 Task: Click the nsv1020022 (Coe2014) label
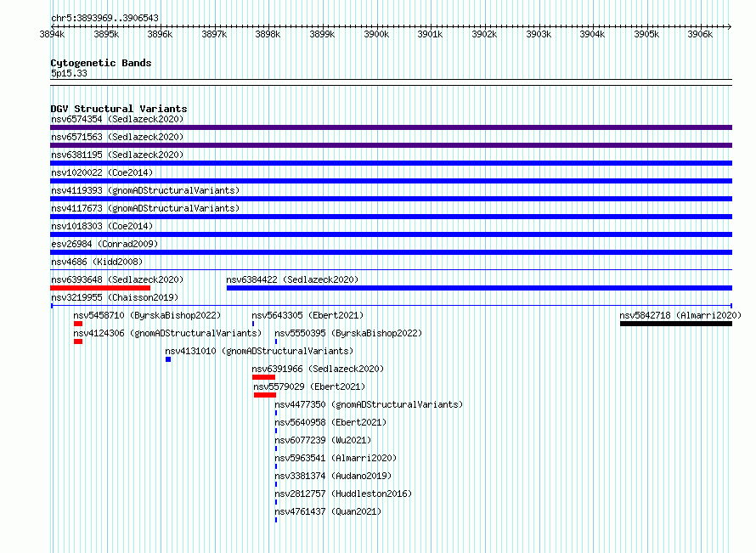pos(102,172)
